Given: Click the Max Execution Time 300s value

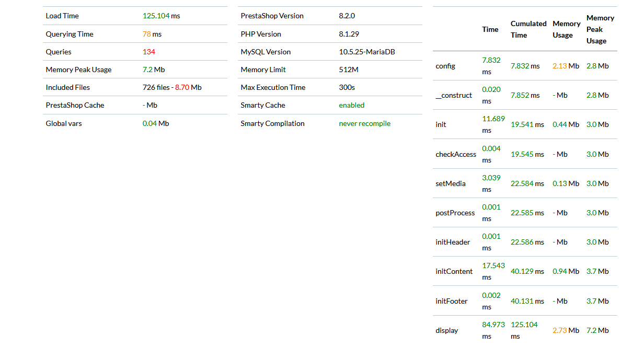Looking at the screenshot, I should 347,87.
